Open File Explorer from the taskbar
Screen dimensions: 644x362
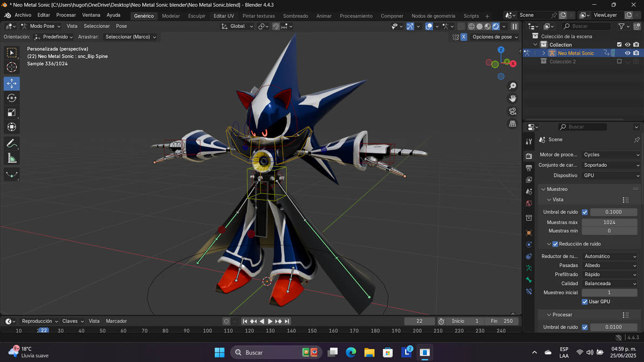click(369, 352)
